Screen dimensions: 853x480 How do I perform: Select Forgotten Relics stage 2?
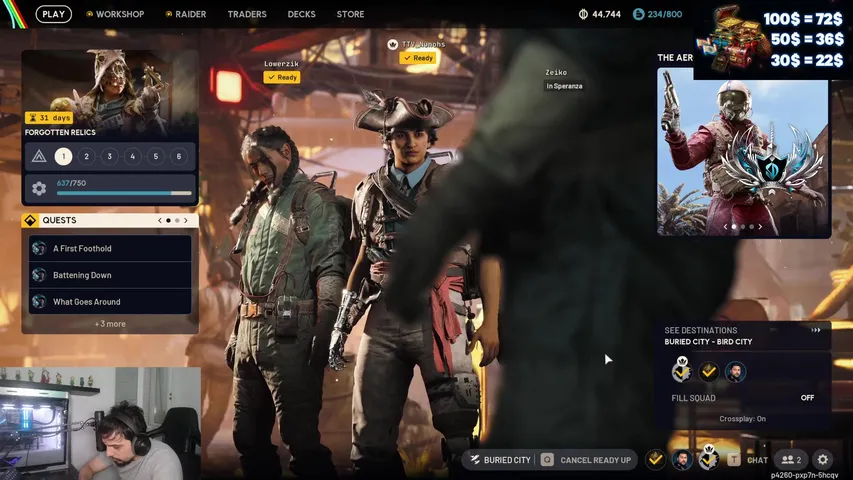pos(86,157)
